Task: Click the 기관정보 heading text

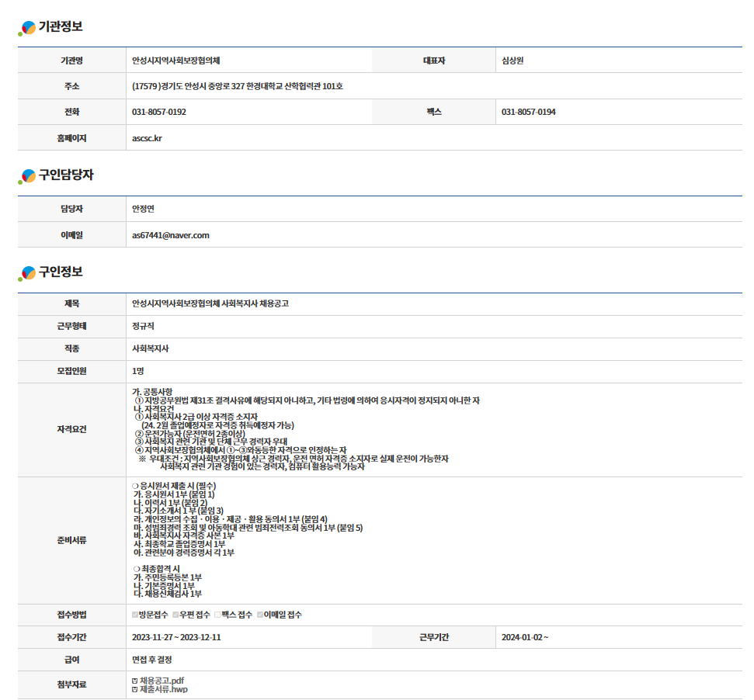Action: point(61,27)
